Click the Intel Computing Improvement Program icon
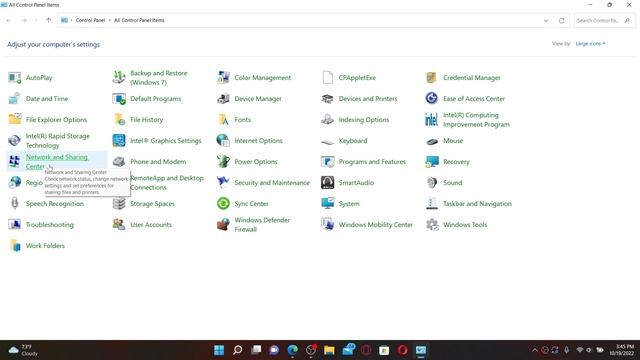The height and width of the screenshot is (360, 640). (x=431, y=119)
